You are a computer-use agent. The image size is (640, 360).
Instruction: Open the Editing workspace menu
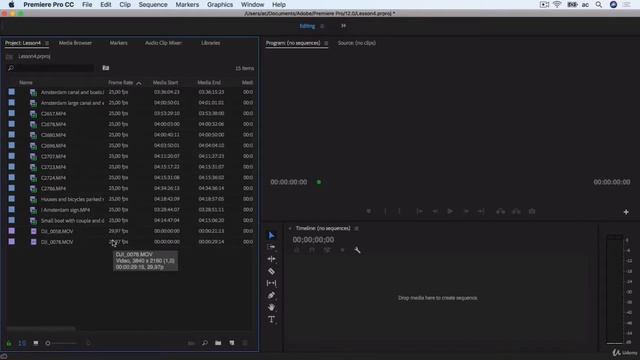tap(322, 26)
